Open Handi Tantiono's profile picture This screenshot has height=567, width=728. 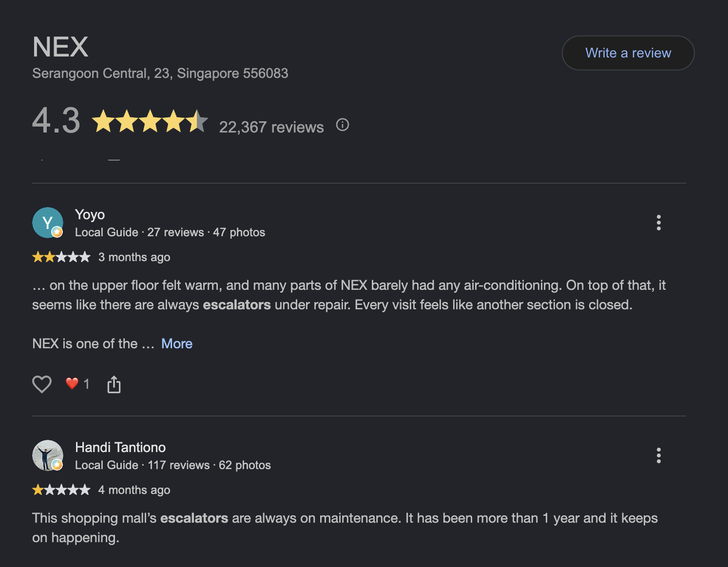coord(48,455)
